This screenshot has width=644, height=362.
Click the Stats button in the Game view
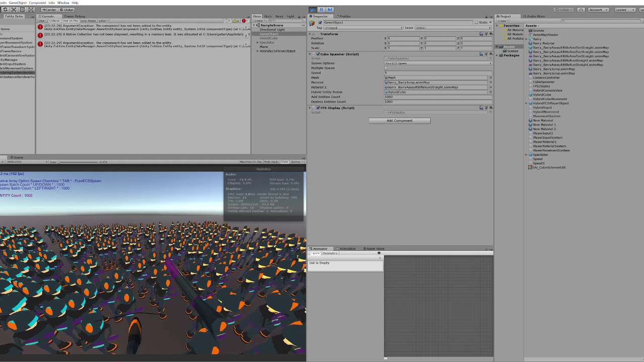pos(284,161)
